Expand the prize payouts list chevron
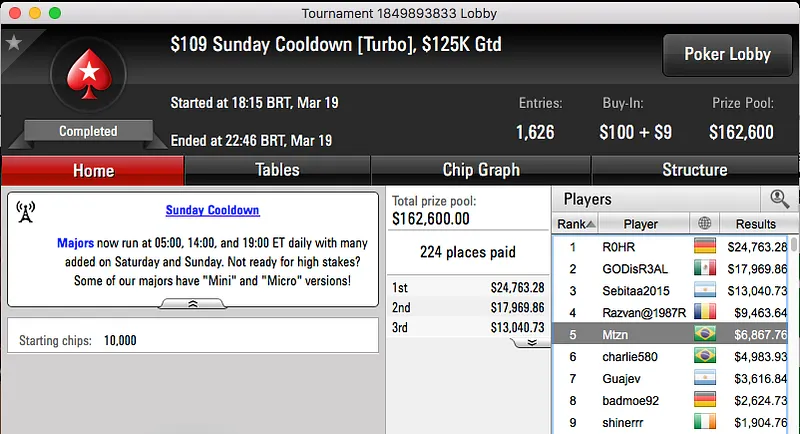This screenshot has width=800, height=434. tap(531, 341)
